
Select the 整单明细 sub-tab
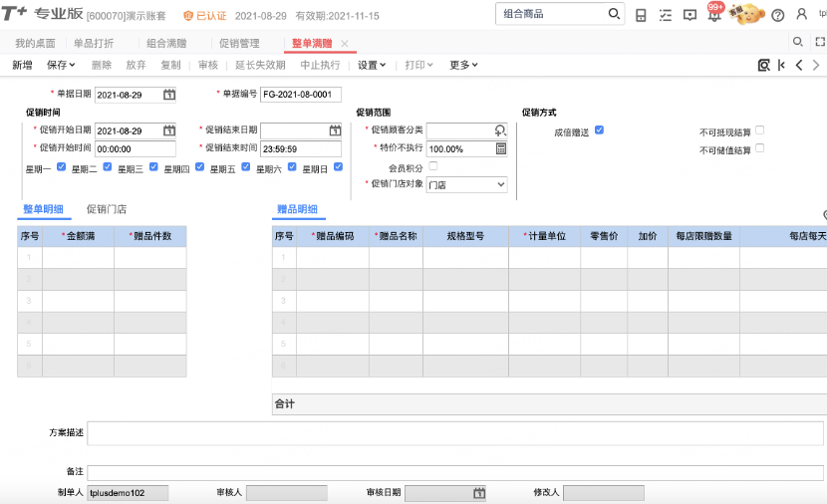tap(43, 209)
